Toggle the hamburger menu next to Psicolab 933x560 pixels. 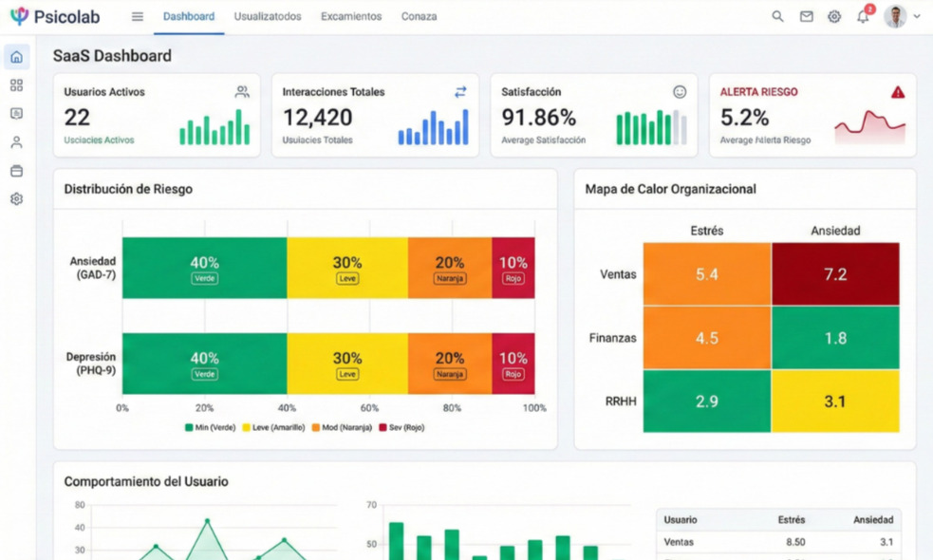[138, 16]
